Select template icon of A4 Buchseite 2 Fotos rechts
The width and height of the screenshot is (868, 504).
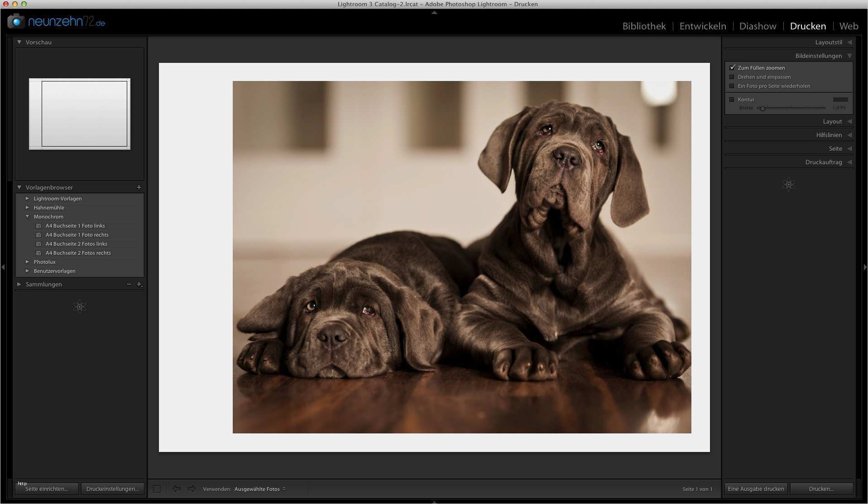pyautogui.click(x=38, y=253)
